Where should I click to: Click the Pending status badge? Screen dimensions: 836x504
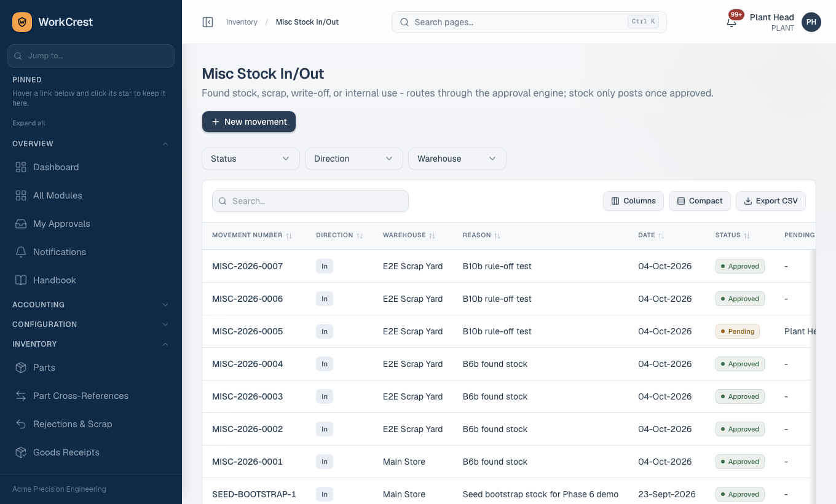tap(738, 331)
